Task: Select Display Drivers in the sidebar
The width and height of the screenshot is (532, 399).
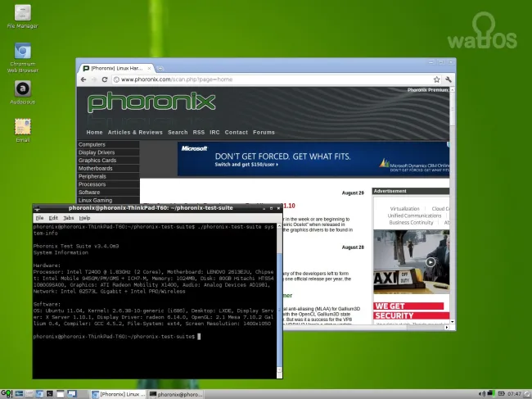Action: (x=108, y=152)
